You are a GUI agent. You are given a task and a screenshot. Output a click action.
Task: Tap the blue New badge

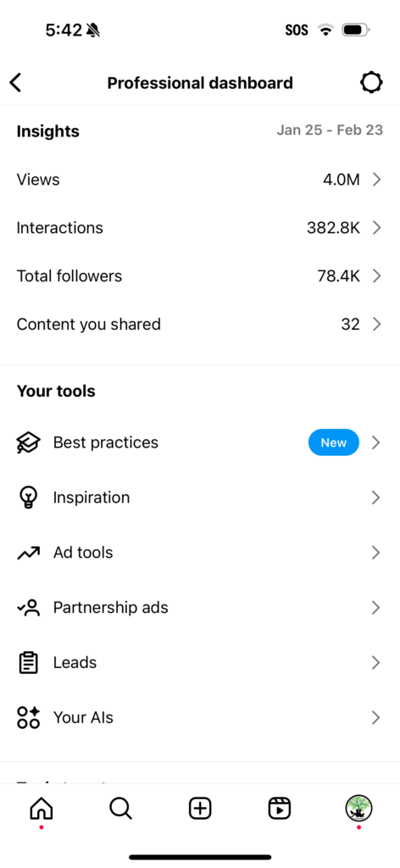click(x=334, y=442)
